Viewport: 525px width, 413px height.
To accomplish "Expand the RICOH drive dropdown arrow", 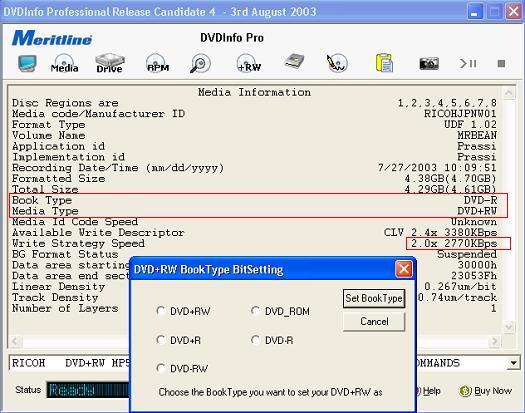I will point(513,363).
